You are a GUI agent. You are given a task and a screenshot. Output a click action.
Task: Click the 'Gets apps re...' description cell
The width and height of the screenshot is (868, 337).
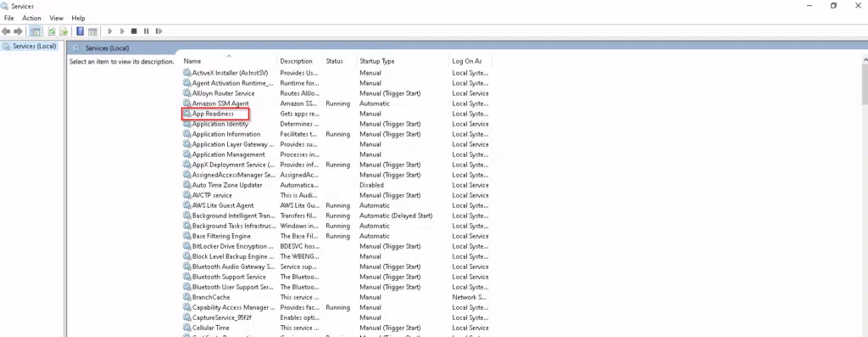coord(299,114)
